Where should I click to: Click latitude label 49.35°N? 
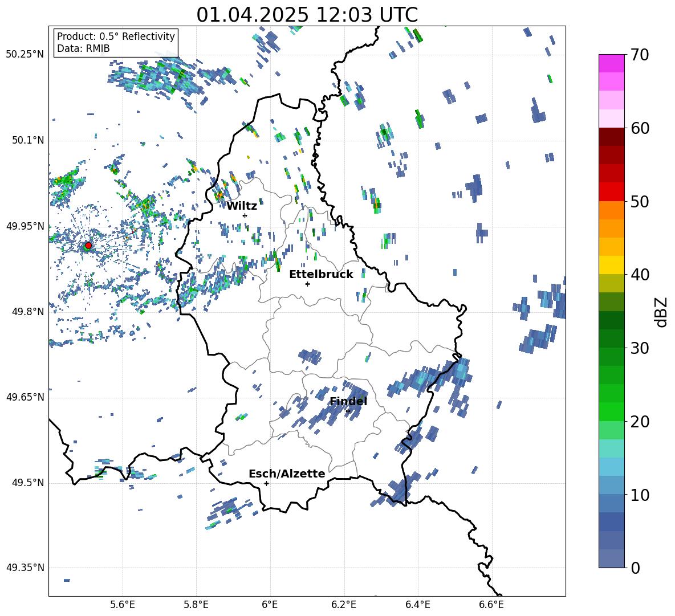click(x=25, y=568)
